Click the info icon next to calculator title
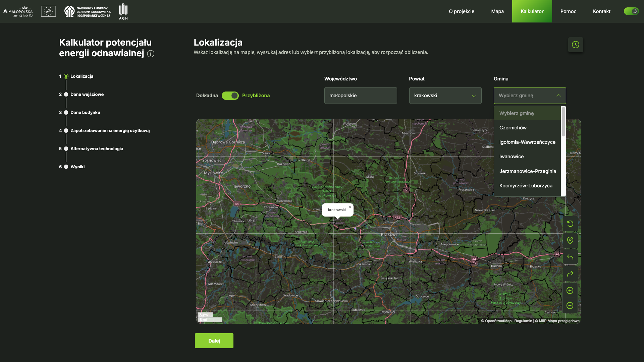 point(151,54)
